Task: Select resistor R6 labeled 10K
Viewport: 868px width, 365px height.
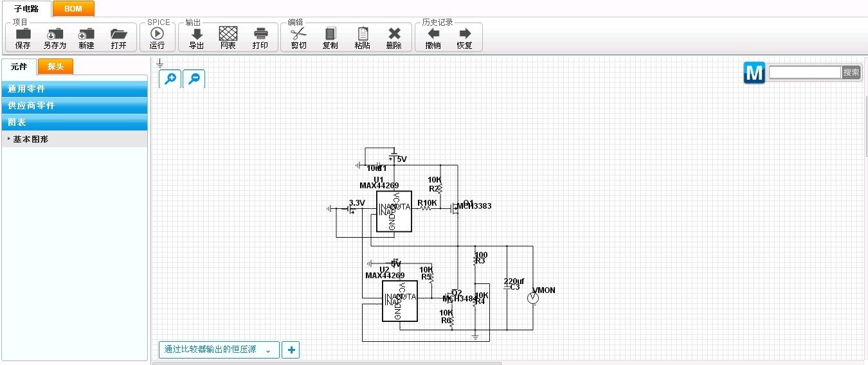Action: pyautogui.click(x=451, y=319)
